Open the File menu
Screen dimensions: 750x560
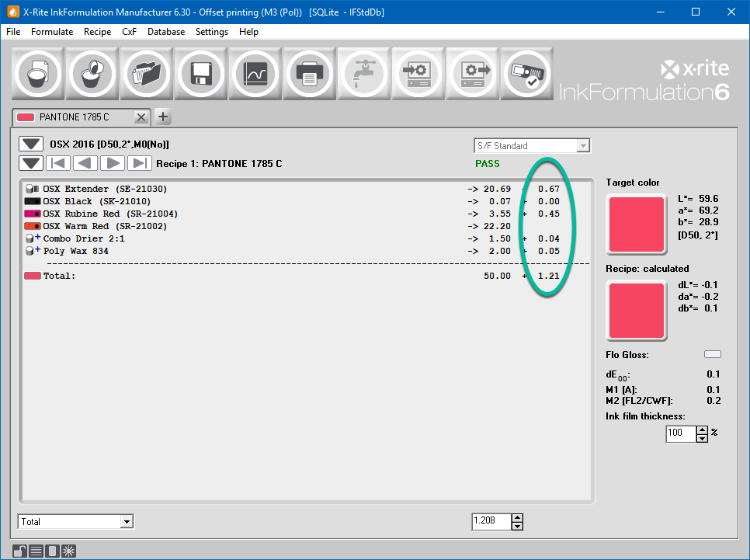(x=13, y=32)
